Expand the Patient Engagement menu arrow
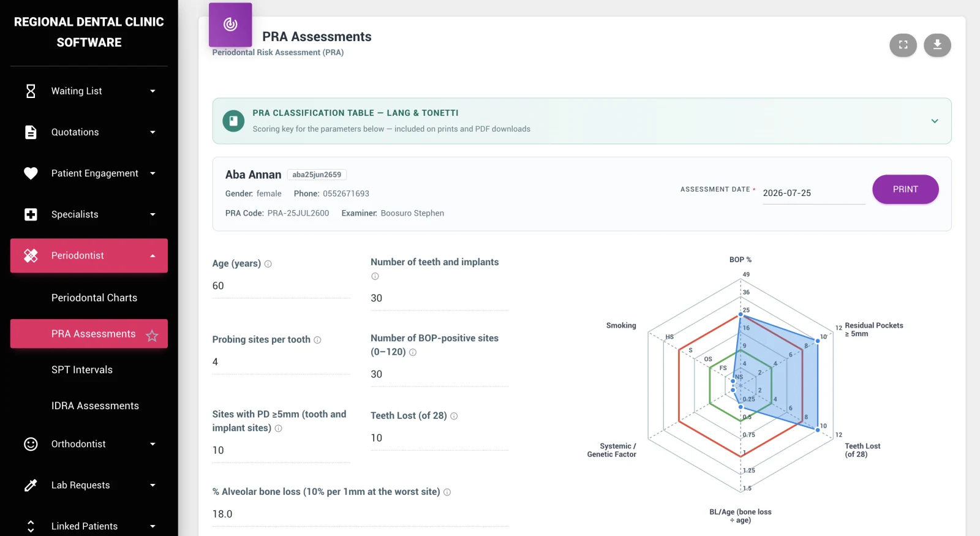 pos(153,173)
